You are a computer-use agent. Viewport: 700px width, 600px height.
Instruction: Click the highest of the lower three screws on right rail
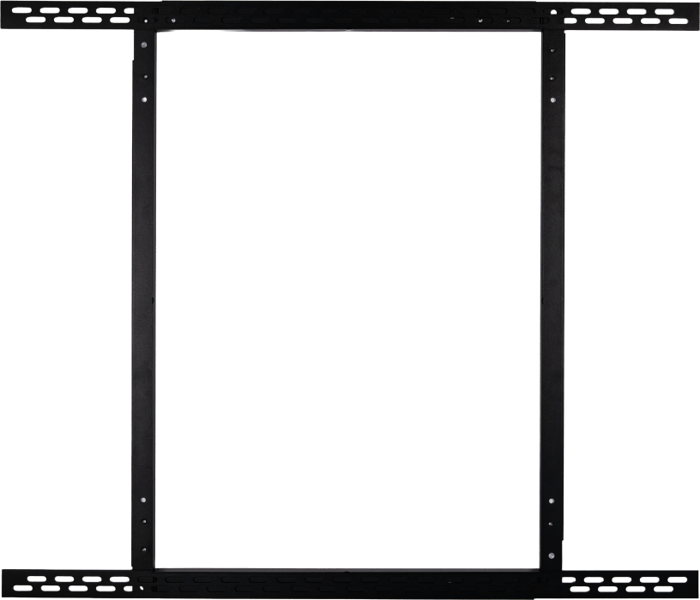coord(552,501)
